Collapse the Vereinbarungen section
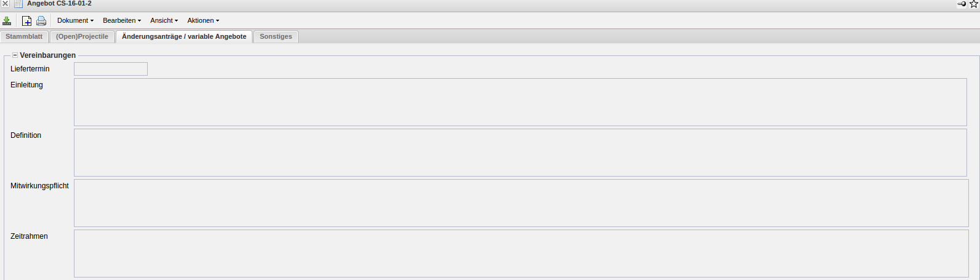Viewport: 980px width, 280px height. click(x=15, y=55)
